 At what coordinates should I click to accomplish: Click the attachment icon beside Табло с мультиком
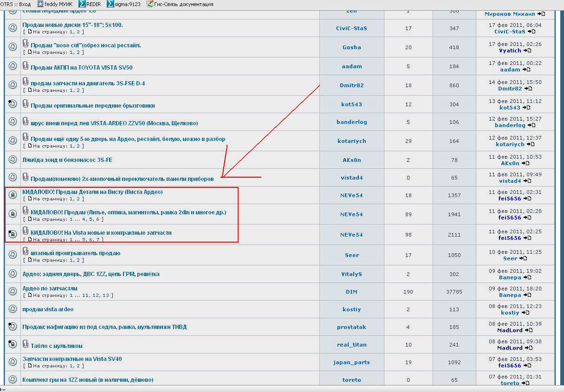(26, 344)
